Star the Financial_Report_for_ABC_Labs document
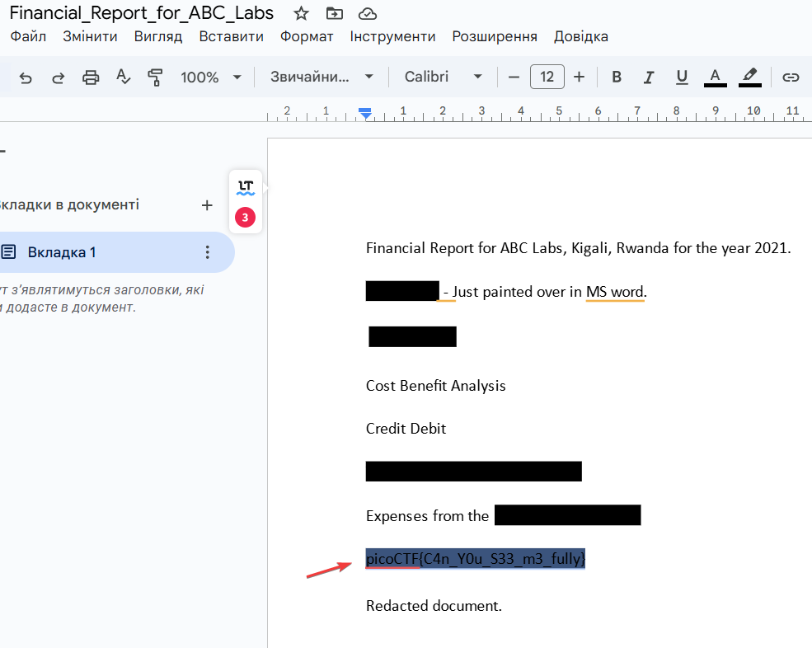Viewport: 812px width, 648px height. coord(302,13)
